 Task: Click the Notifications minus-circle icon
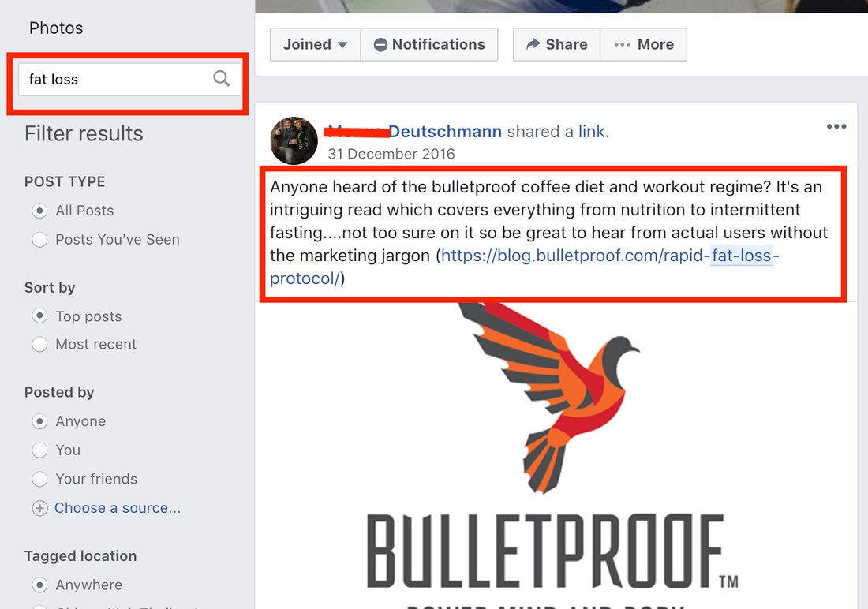click(380, 45)
